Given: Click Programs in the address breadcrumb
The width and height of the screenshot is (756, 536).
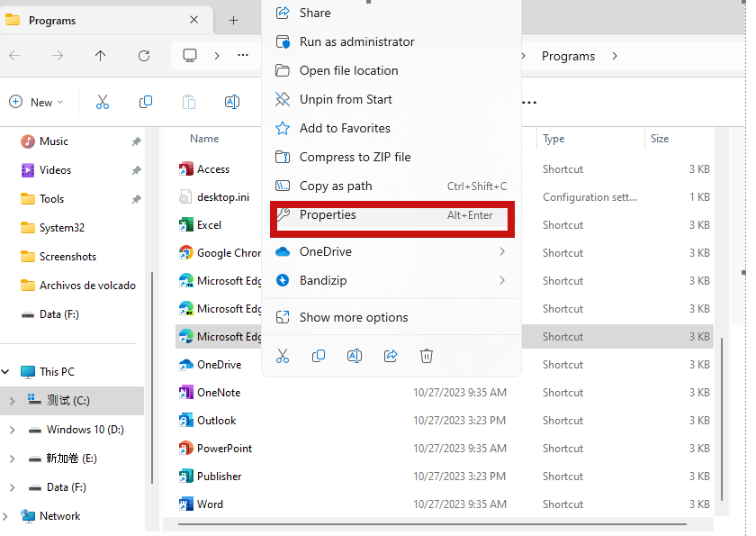Looking at the screenshot, I should click(x=569, y=57).
